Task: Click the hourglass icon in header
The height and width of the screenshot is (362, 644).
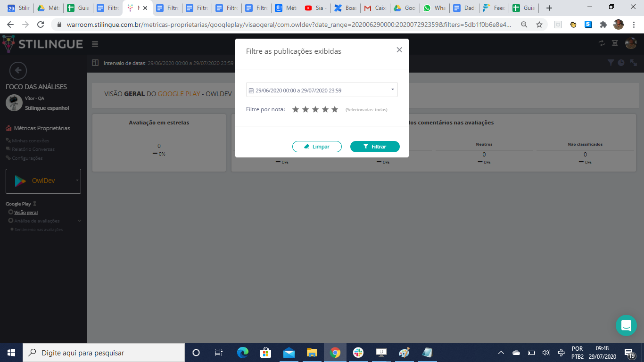Action: 615,43
